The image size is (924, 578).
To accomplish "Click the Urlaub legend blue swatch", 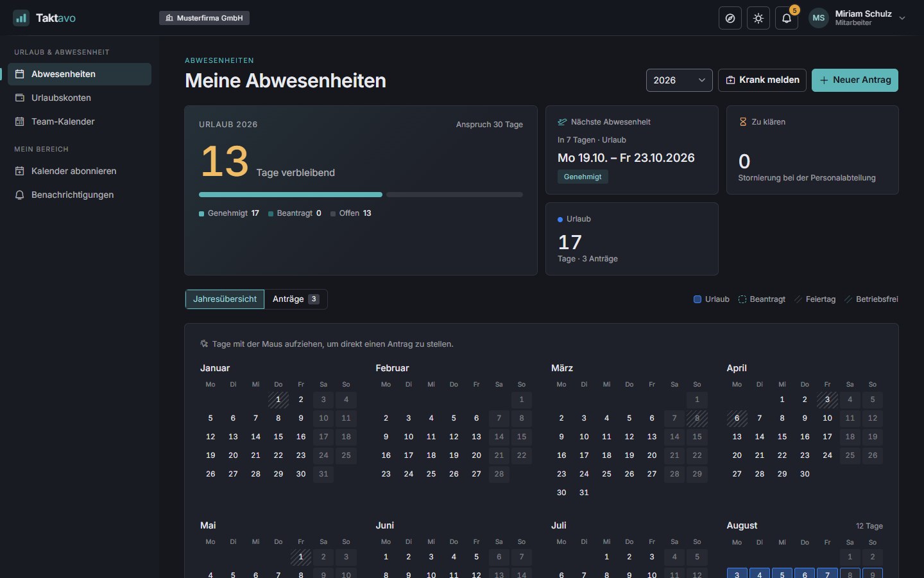I will coord(697,299).
